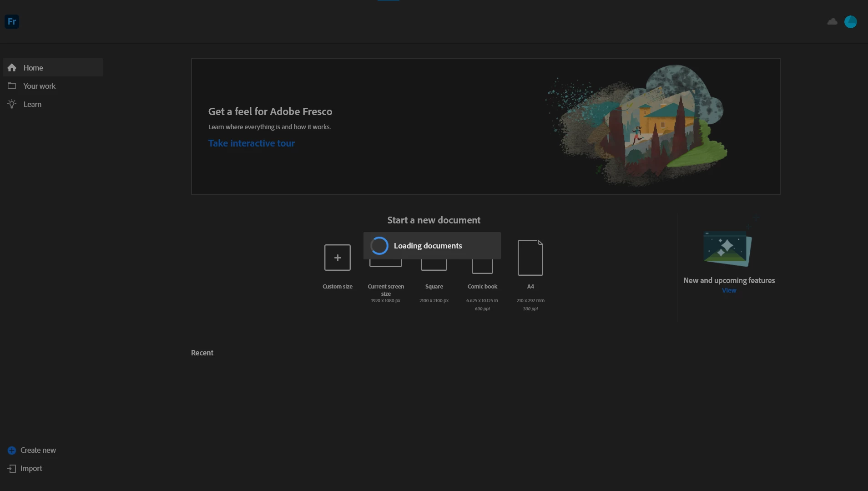Go to the Home section
The width and height of the screenshot is (868, 491).
point(53,67)
